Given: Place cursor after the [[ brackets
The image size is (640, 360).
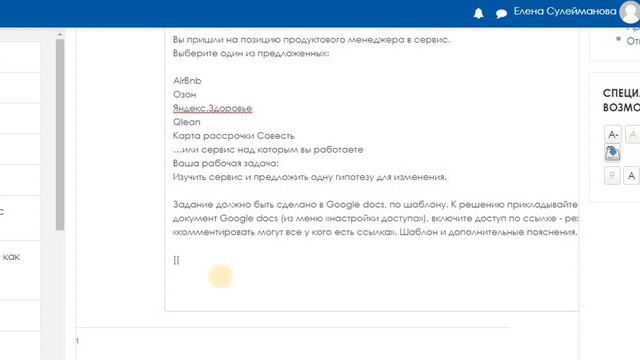Looking at the screenshot, I should pos(180,260).
